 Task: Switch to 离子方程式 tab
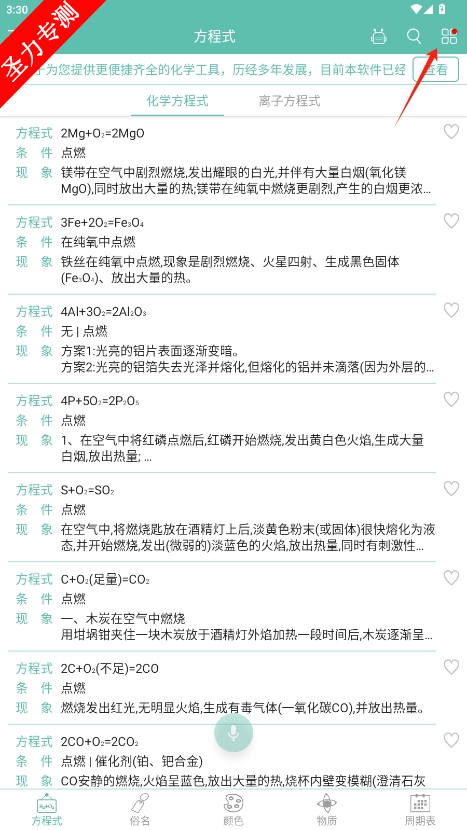(290, 101)
